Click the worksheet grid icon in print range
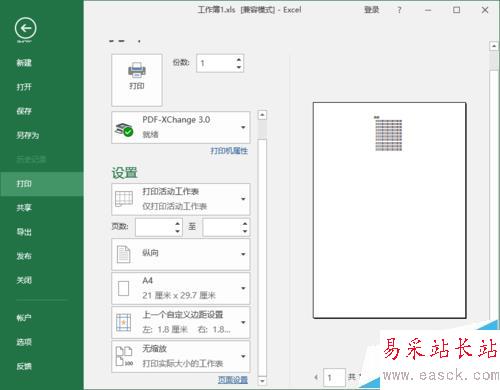This screenshot has width=500, height=390. (x=124, y=199)
